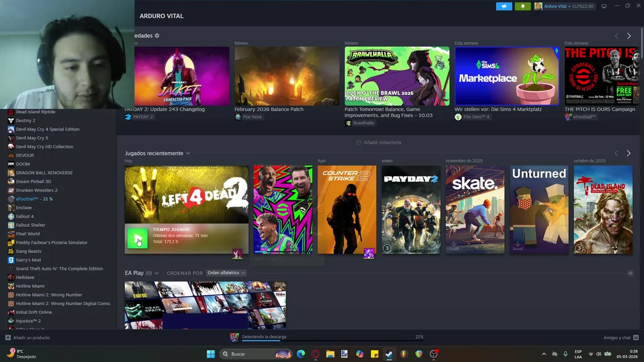
Task: Select the Unturned game cover
Action: (x=539, y=210)
